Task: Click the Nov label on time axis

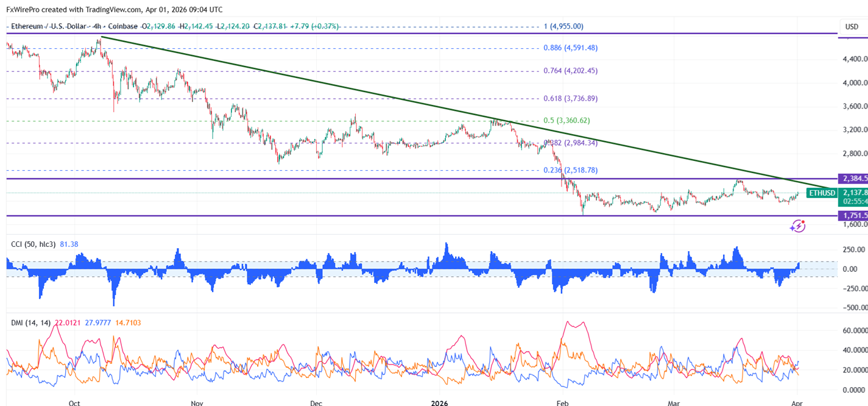Action: (197, 403)
